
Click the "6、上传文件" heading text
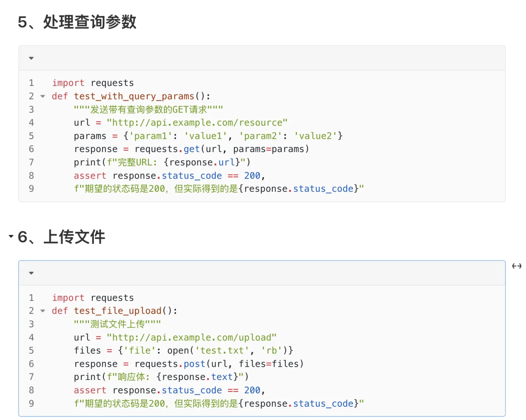[x=74, y=236]
